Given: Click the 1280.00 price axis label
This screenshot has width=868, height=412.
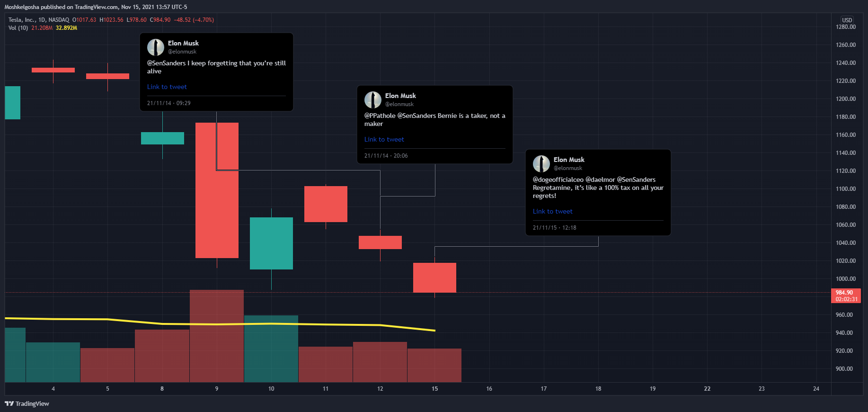Looking at the screenshot, I should (846, 27).
